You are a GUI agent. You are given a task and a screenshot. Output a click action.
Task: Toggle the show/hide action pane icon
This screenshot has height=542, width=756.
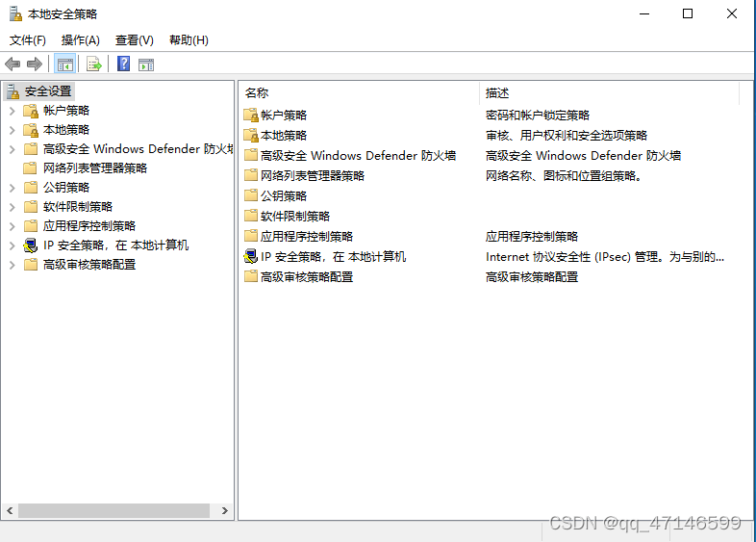145,65
